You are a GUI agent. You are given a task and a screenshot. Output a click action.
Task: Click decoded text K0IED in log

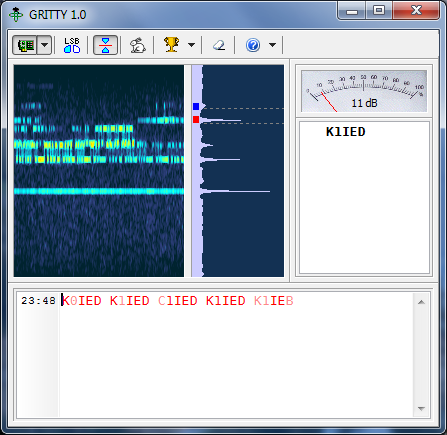point(82,301)
